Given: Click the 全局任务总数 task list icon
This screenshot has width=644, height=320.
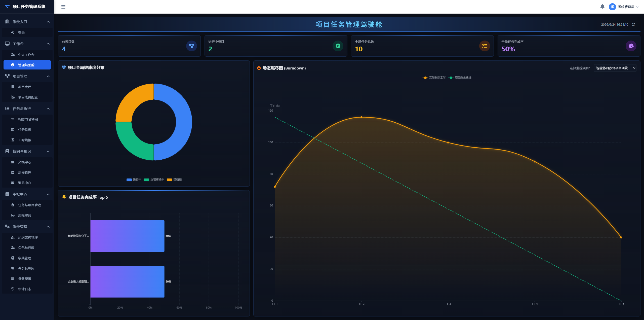Looking at the screenshot, I should 485,46.
